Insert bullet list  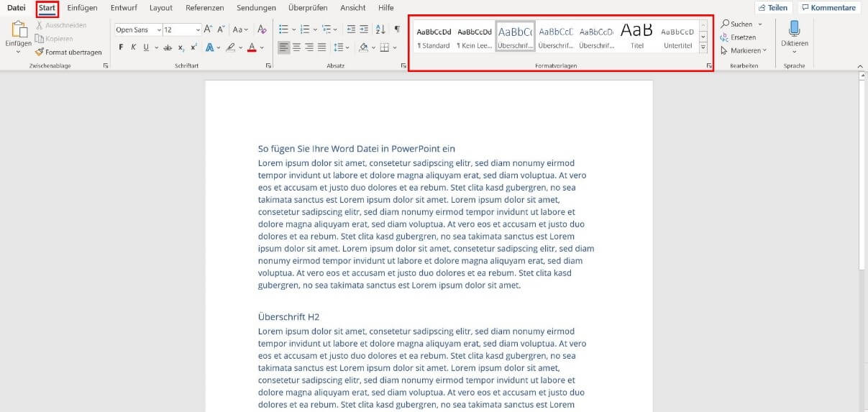[283, 29]
